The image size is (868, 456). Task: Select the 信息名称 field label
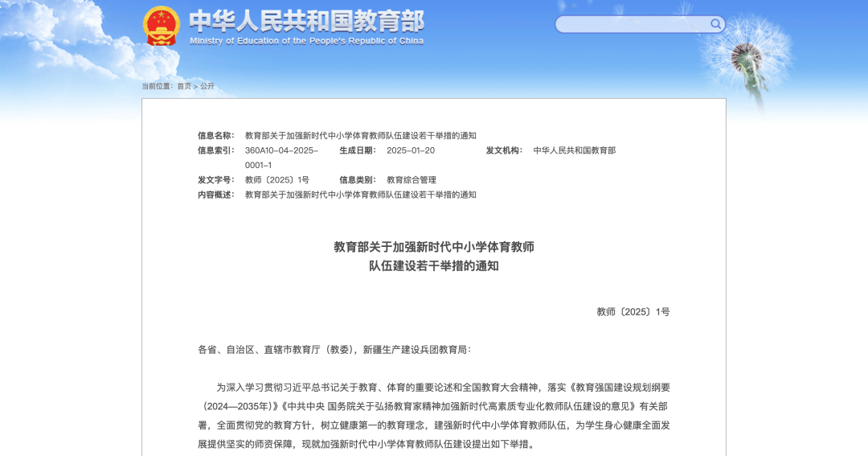click(216, 136)
